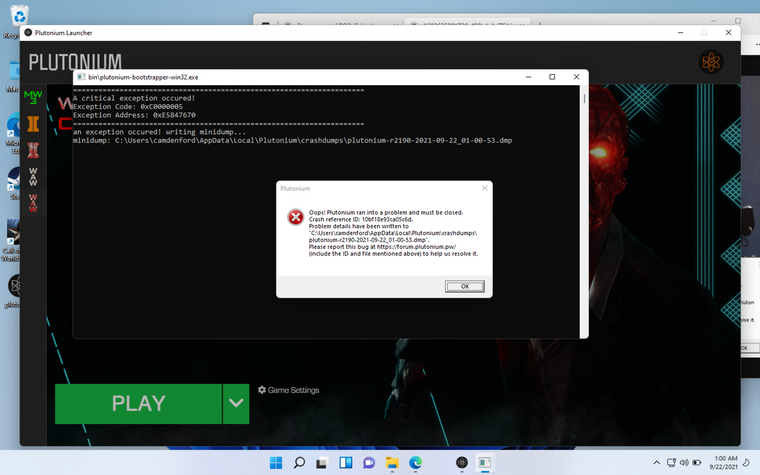Click the battery icon in system tray

coord(697,463)
